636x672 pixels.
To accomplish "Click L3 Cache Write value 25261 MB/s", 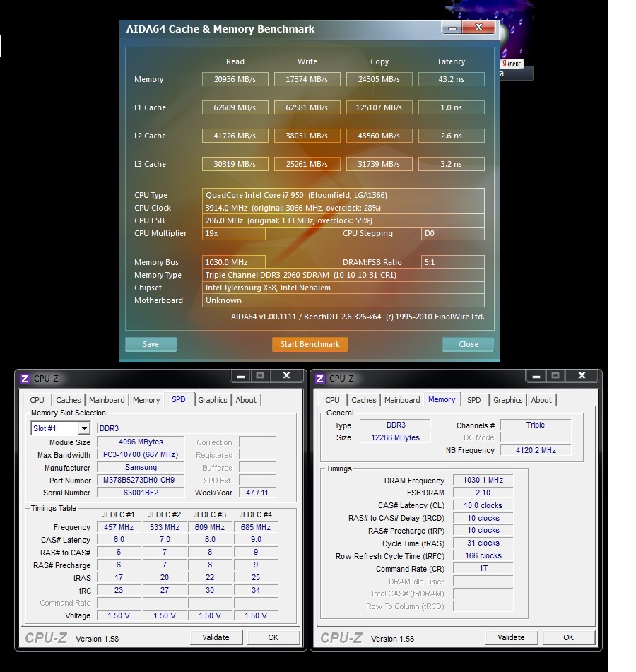I will click(307, 164).
